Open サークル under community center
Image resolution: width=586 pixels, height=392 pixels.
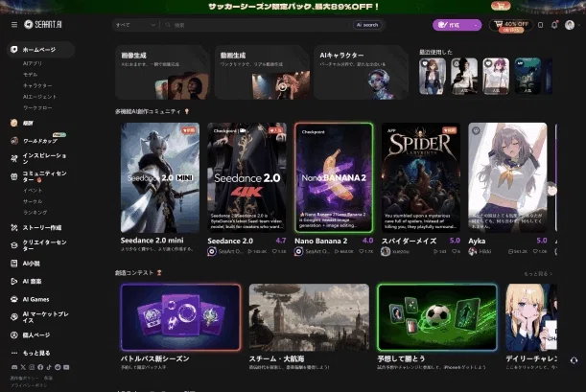33,201
